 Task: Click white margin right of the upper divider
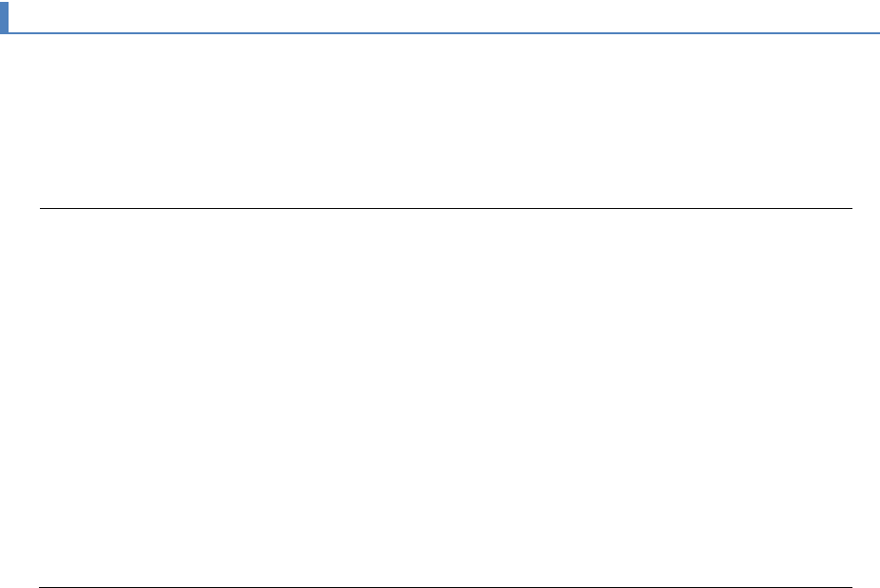point(866,208)
